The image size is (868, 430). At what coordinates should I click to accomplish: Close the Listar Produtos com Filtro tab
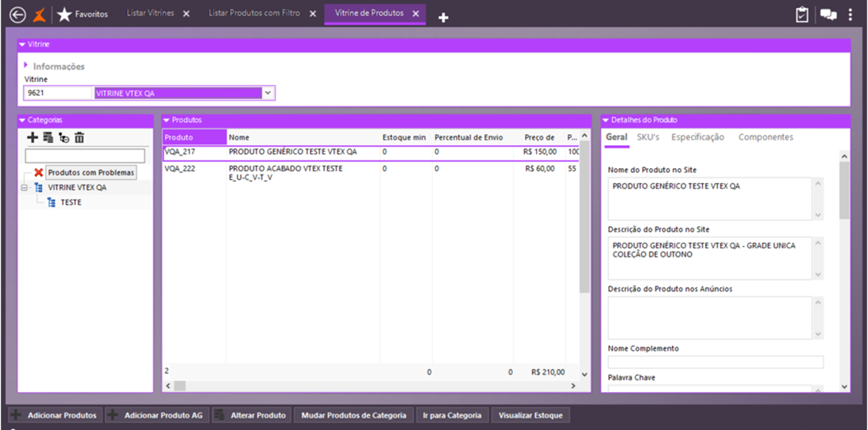click(x=313, y=13)
